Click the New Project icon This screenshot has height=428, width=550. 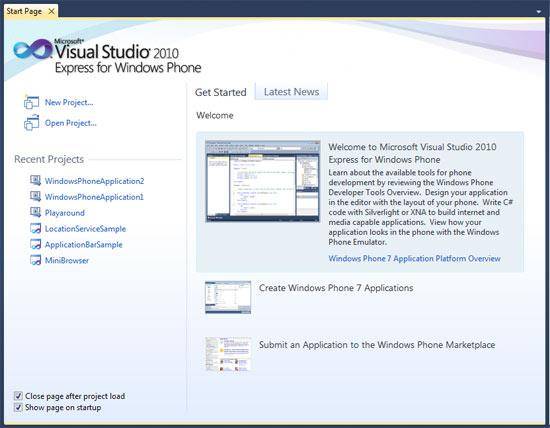tap(31, 102)
